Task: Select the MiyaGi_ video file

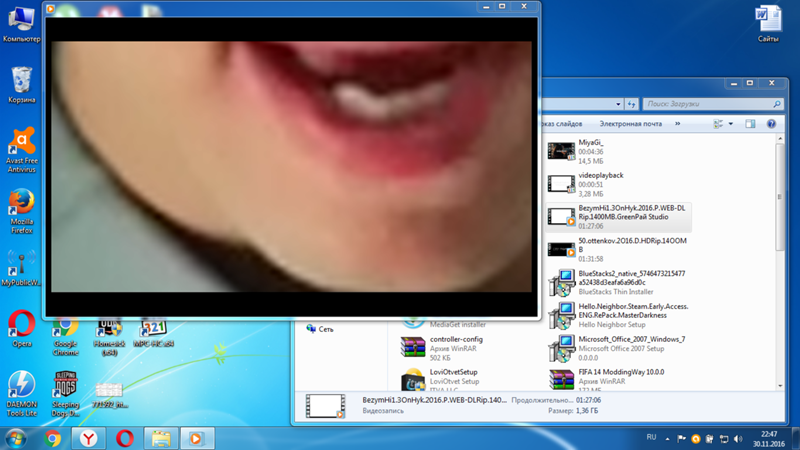Action: point(618,152)
